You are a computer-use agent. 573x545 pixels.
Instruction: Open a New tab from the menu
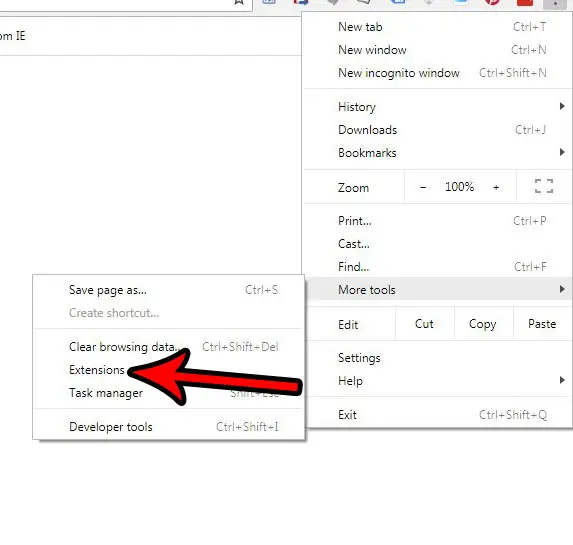tap(437, 27)
